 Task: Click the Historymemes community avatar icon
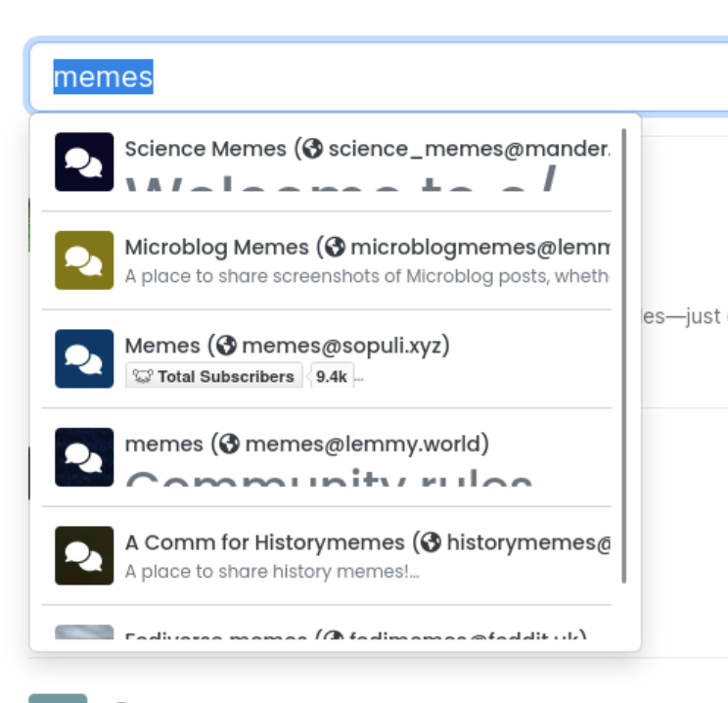(x=84, y=555)
